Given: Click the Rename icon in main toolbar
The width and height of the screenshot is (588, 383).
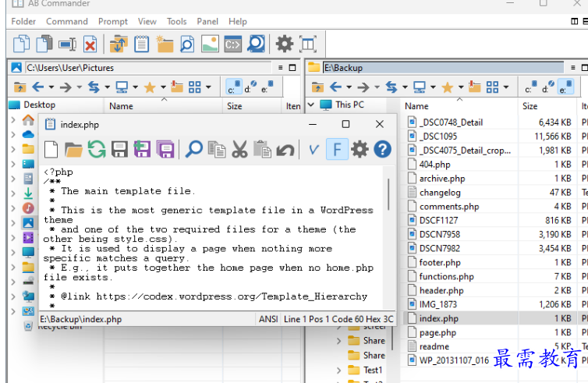Looking at the screenshot, I should coord(68,44).
